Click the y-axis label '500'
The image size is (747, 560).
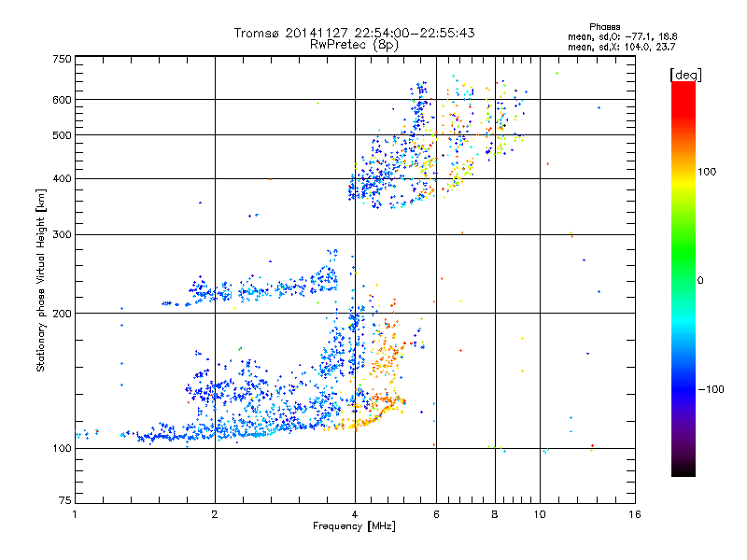[x=62, y=135]
